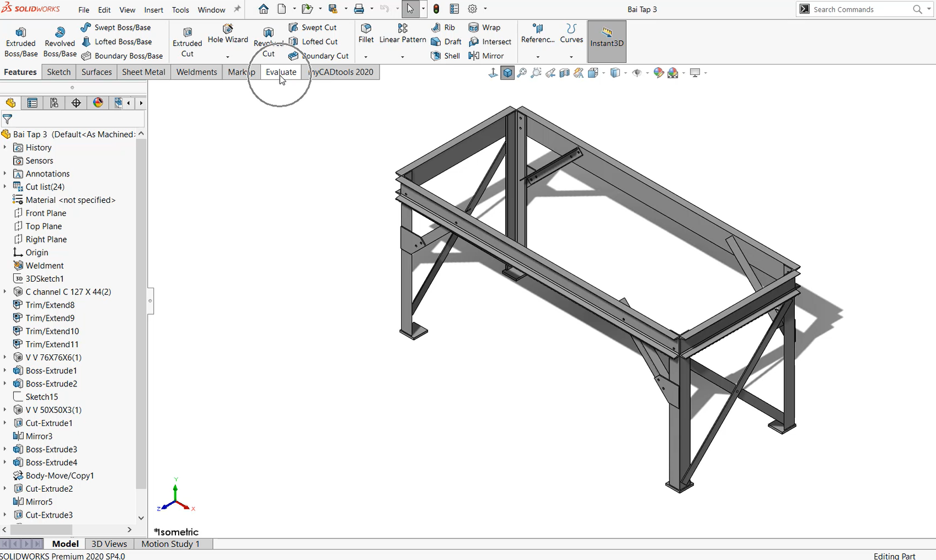Switch to the Evaluate tab
Viewport: 936px width, 560px height.
tap(281, 72)
